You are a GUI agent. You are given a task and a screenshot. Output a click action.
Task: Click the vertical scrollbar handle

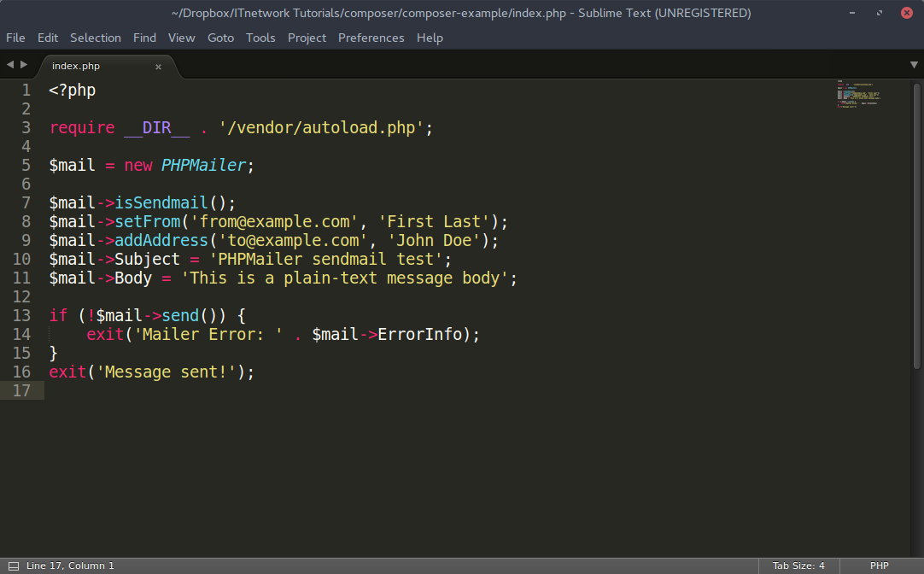pyautogui.click(x=916, y=226)
